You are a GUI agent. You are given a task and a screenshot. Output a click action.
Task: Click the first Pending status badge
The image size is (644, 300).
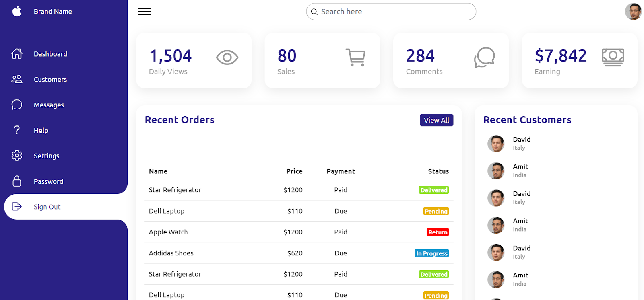click(436, 211)
